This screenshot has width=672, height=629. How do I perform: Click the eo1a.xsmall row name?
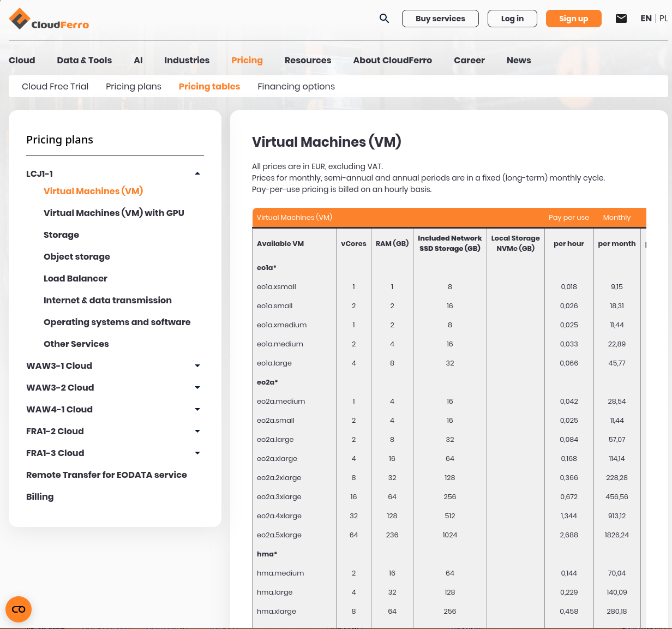pos(277,287)
